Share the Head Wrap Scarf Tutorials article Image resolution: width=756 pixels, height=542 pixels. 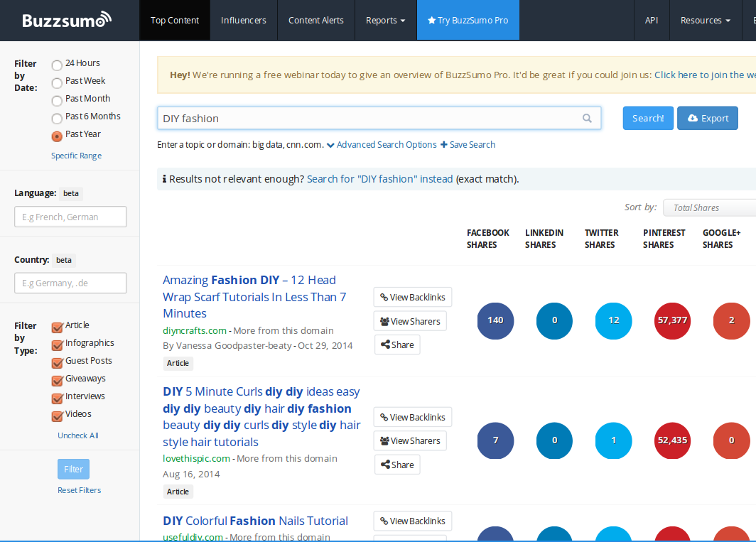pyautogui.click(x=397, y=345)
